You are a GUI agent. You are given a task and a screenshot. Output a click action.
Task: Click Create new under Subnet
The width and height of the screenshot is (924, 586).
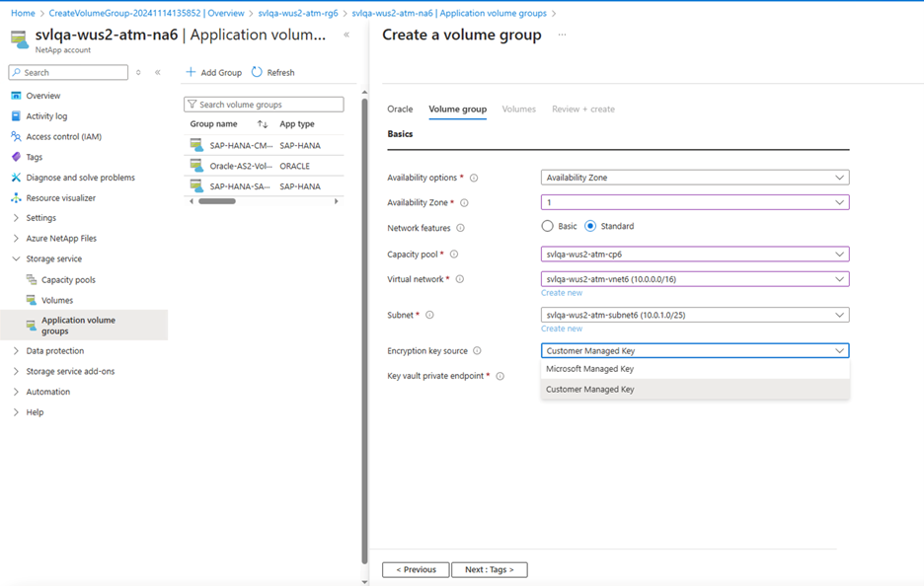click(562, 330)
